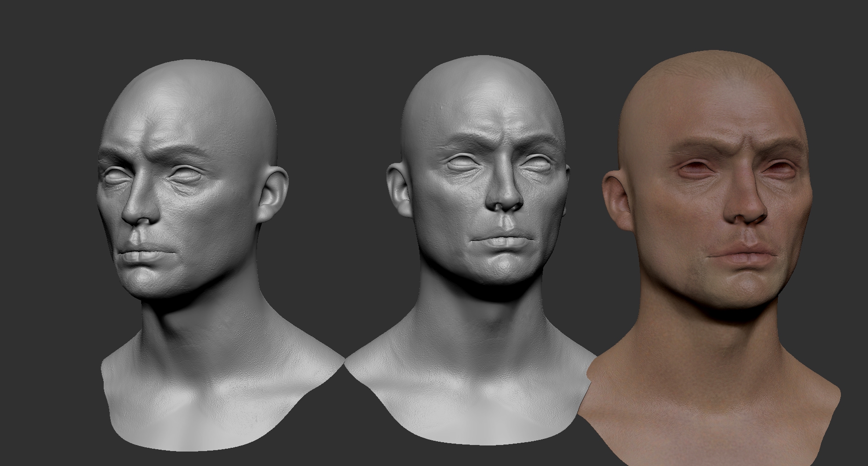The image size is (868, 466).
Task: Click the visible ear of the left gray bust
Action: [x=273, y=194]
